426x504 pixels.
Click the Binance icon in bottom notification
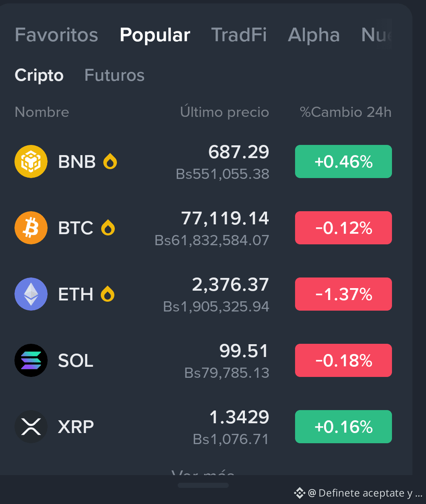click(x=299, y=493)
